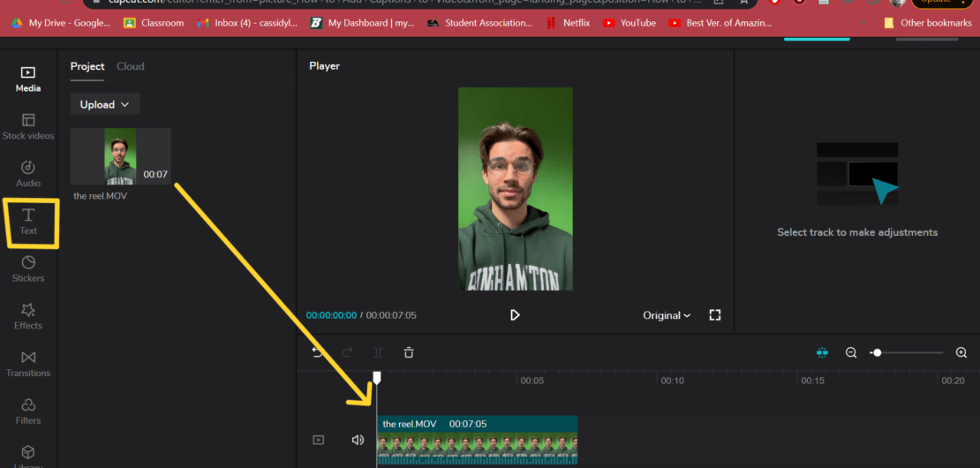The height and width of the screenshot is (468, 980).
Task: Click the playhead marker on the timeline
Action: pos(377,377)
